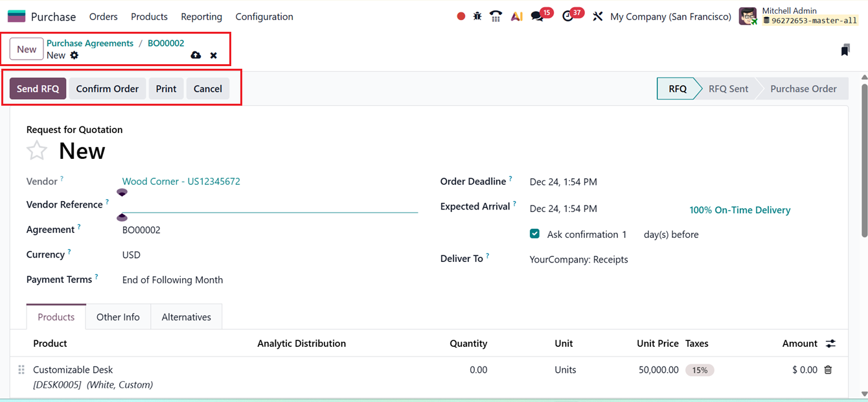Image resolution: width=868 pixels, height=402 pixels.
Task: Delete the Customizable Desk line item
Action: click(828, 369)
